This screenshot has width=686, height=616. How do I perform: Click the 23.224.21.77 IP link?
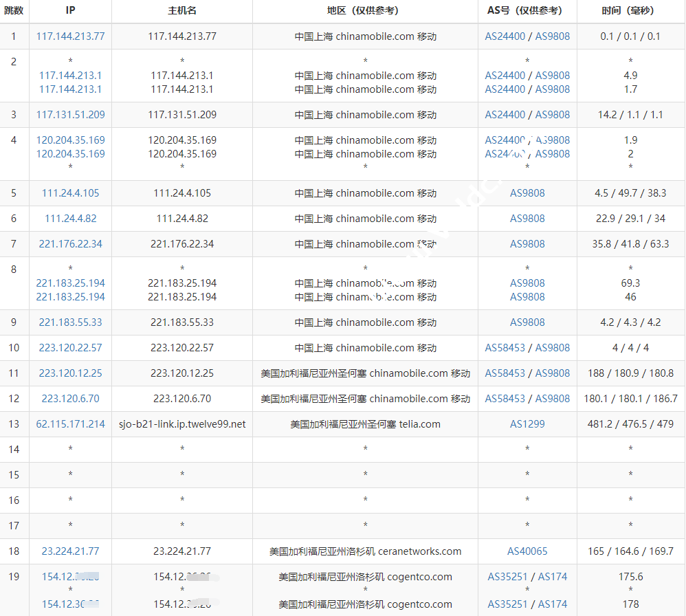pos(70,551)
